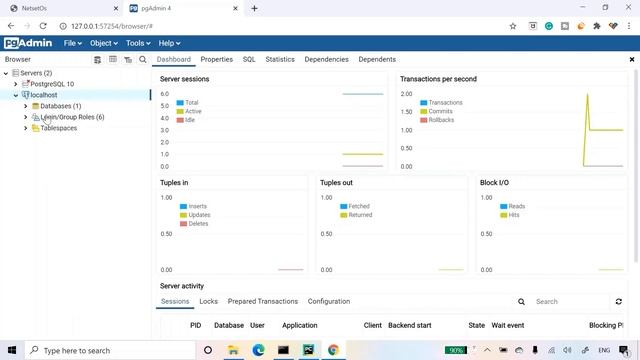
Task: Show hidden system tray icons
Action: [487, 350]
